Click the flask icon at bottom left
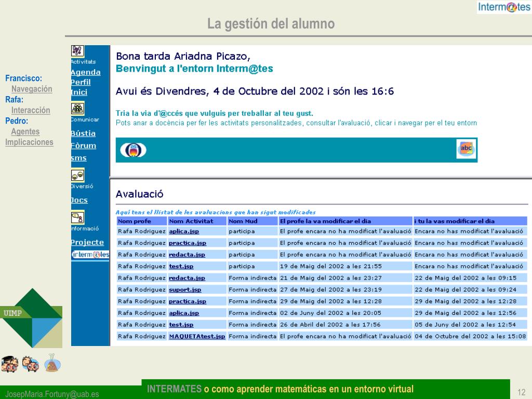The image size is (532, 399). pyautogui.click(x=52, y=363)
